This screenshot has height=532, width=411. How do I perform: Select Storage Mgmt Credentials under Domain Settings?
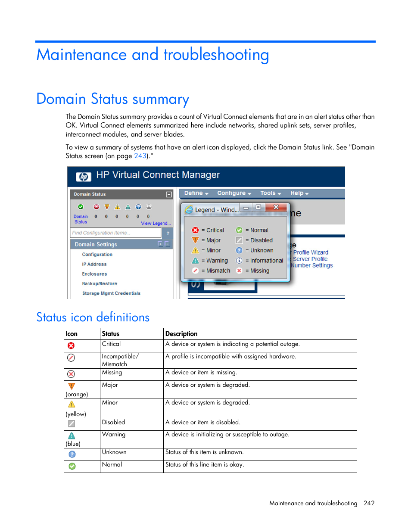tap(111, 293)
